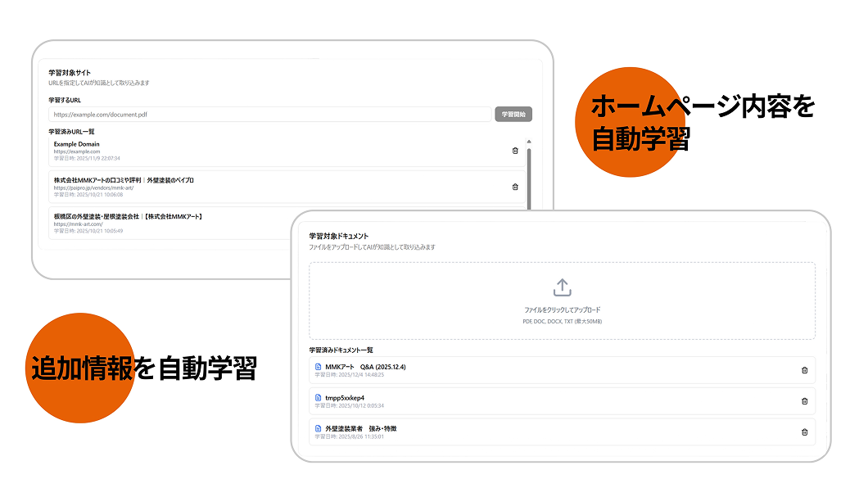This screenshot has height=488, width=868.
Task: Click the 学習済みドキュメント一覧 heading
Action: 343,350
